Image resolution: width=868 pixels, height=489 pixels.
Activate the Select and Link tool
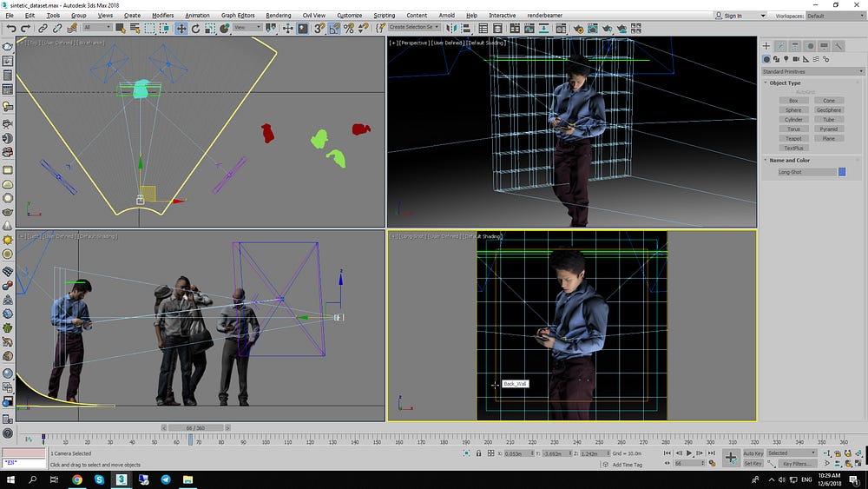(43, 28)
